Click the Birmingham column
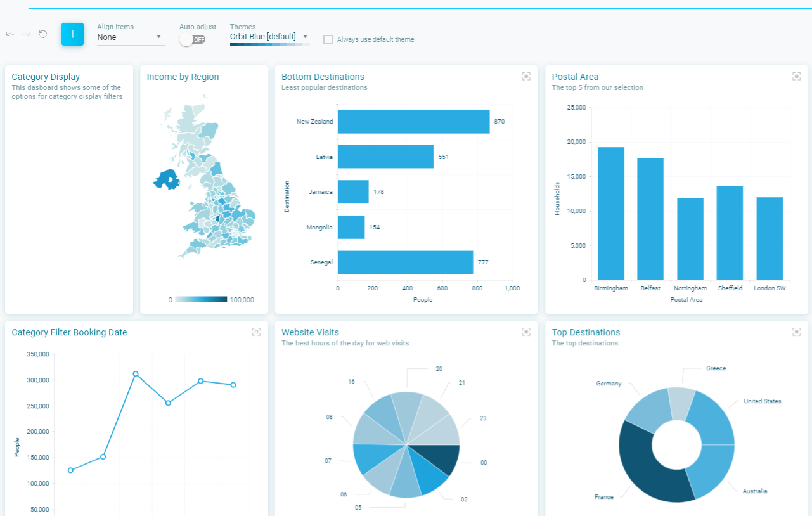 coord(611,214)
